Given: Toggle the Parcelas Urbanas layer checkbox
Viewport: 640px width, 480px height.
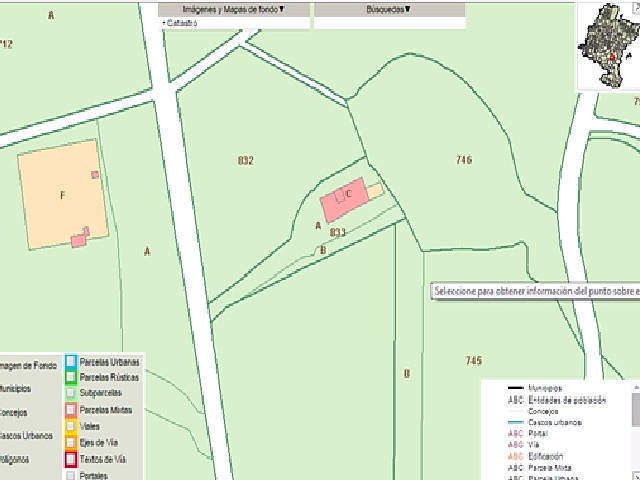Looking at the screenshot, I should pos(71,362).
